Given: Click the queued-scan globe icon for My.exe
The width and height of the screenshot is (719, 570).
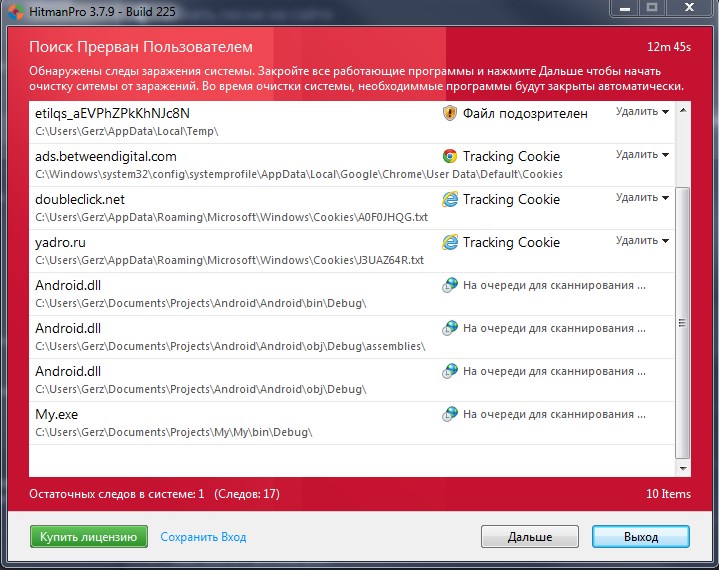Looking at the screenshot, I should coord(450,414).
